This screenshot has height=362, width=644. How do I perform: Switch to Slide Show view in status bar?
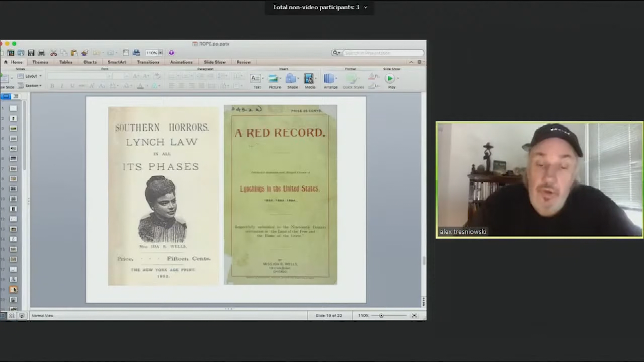[22, 315]
